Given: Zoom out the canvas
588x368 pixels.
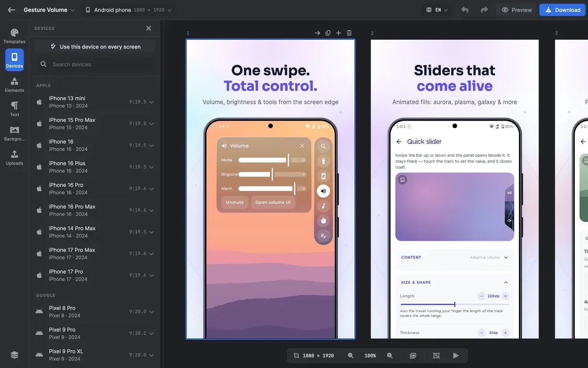Looking at the screenshot, I should [x=351, y=356].
